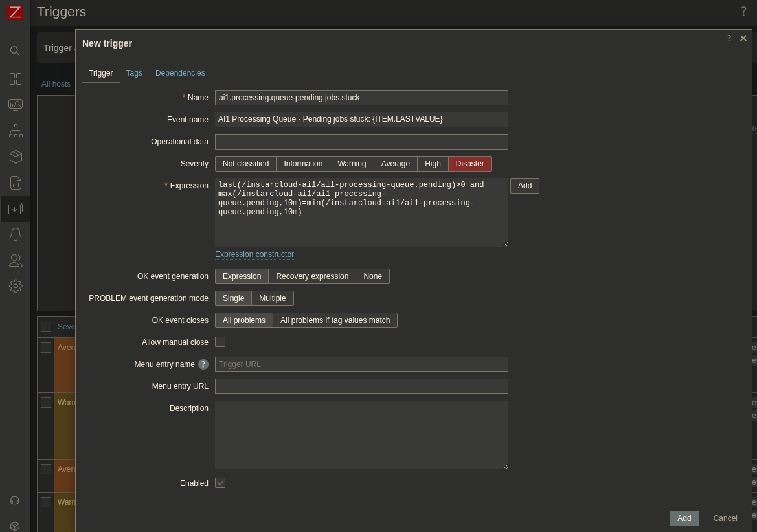The width and height of the screenshot is (757, 532).
Task: Tick the second Average row checkbox
Action: 46,469
